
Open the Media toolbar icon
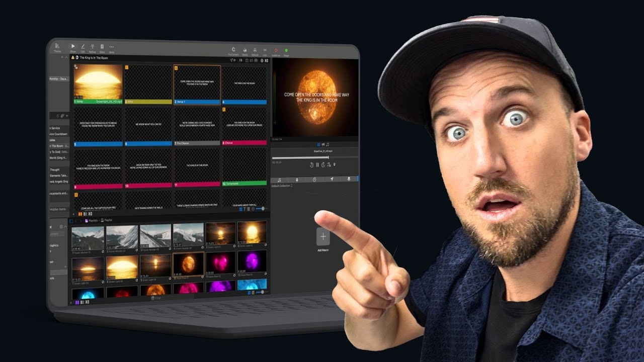[x=245, y=51]
